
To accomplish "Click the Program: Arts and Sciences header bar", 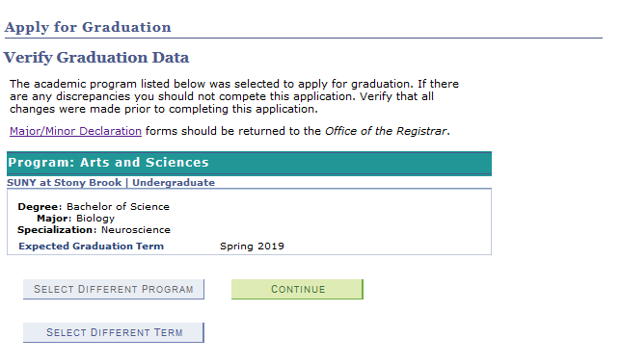I will pyautogui.click(x=249, y=163).
